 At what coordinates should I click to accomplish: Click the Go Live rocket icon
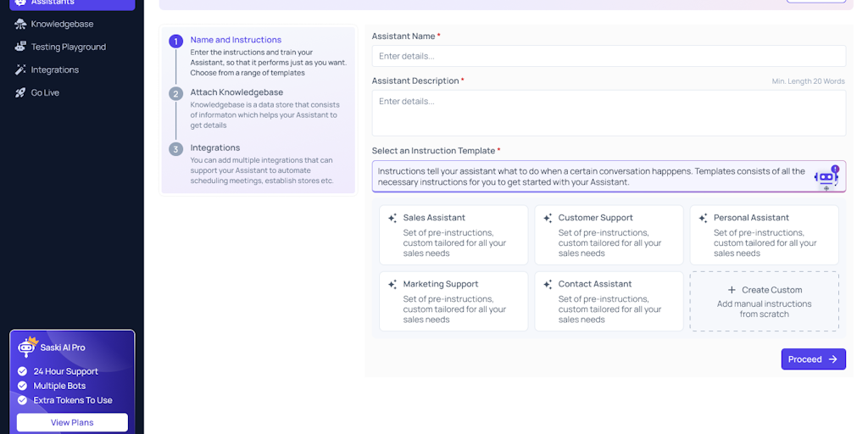pos(20,92)
